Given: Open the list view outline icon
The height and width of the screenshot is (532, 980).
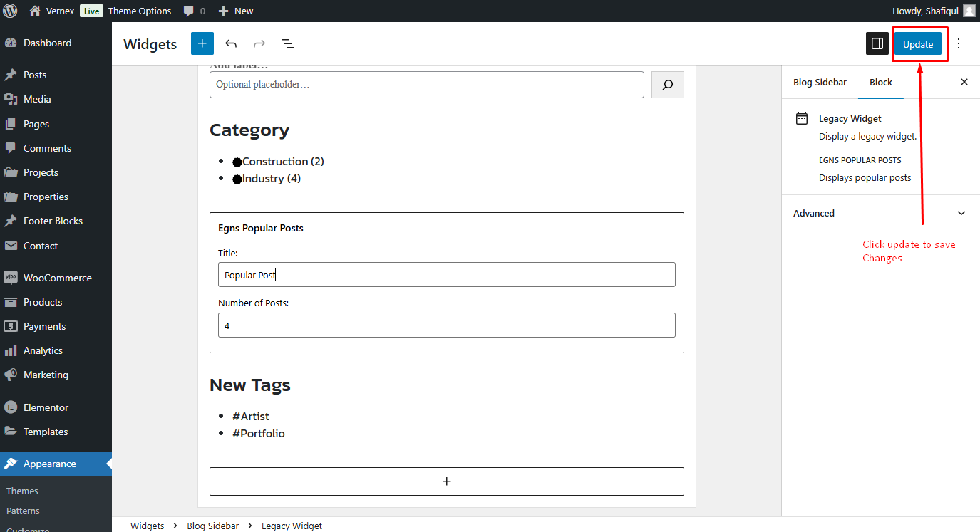Looking at the screenshot, I should click(288, 43).
